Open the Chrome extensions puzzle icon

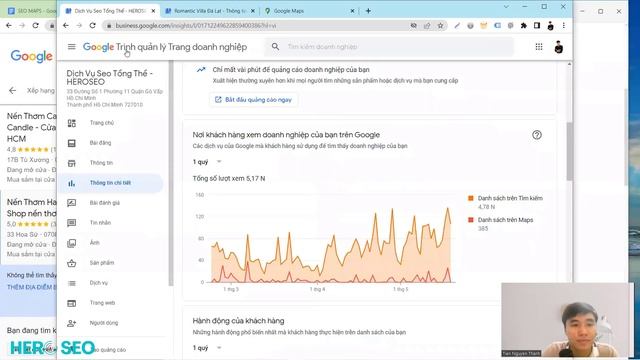524,25
